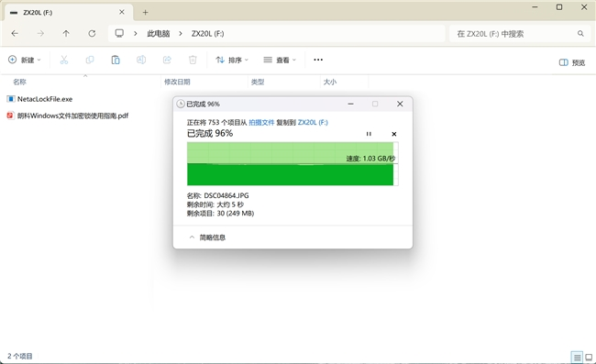Click 此电脑 in the address breadcrumb
This screenshot has height=364, width=596.
point(159,34)
